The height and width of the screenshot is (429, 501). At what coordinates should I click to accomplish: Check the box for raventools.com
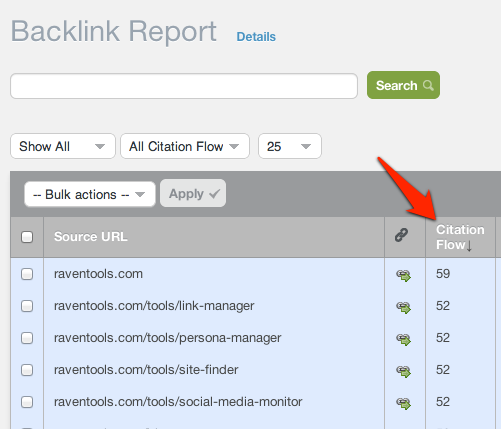(27, 274)
